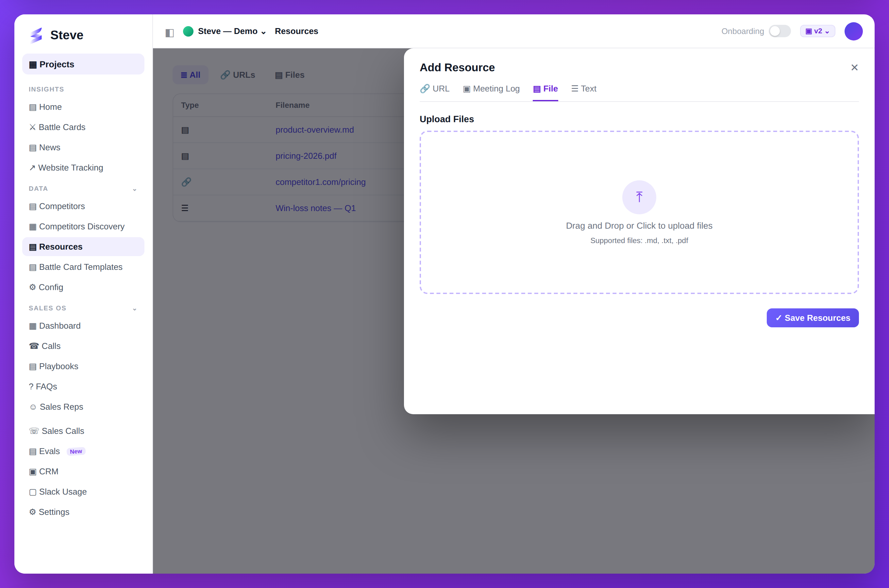Click the Projects button in sidebar
The width and height of the screenshot is (889, 588).
point(83,64)
